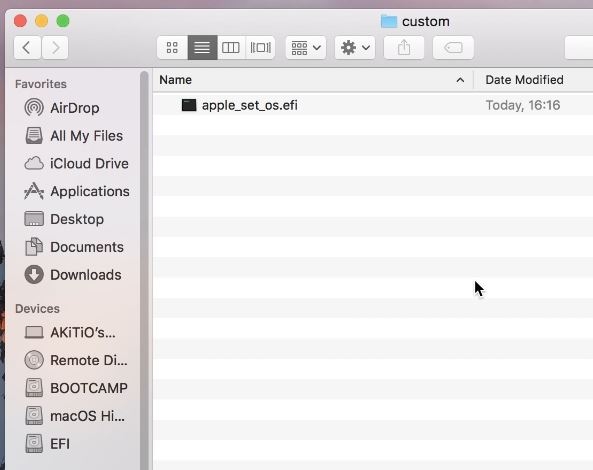Click the Today, 16:16 date cell
The height and width of the screenshot is (470, 593).
[523, 105]
